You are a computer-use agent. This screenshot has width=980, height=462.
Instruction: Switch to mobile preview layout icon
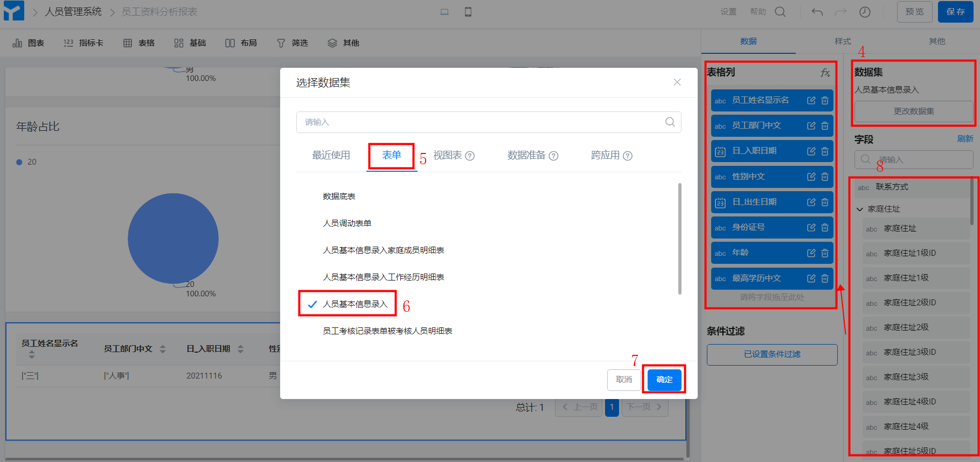click(468, 12)
